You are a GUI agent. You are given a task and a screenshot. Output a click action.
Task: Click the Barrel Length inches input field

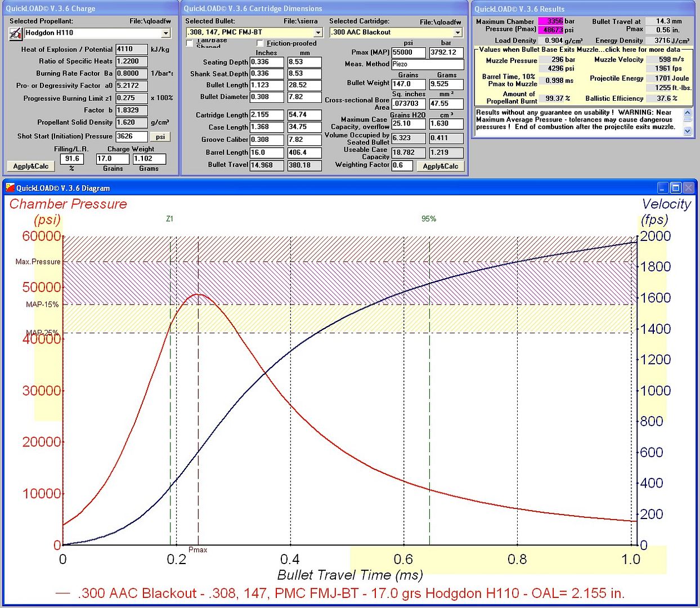click(267, 153)
